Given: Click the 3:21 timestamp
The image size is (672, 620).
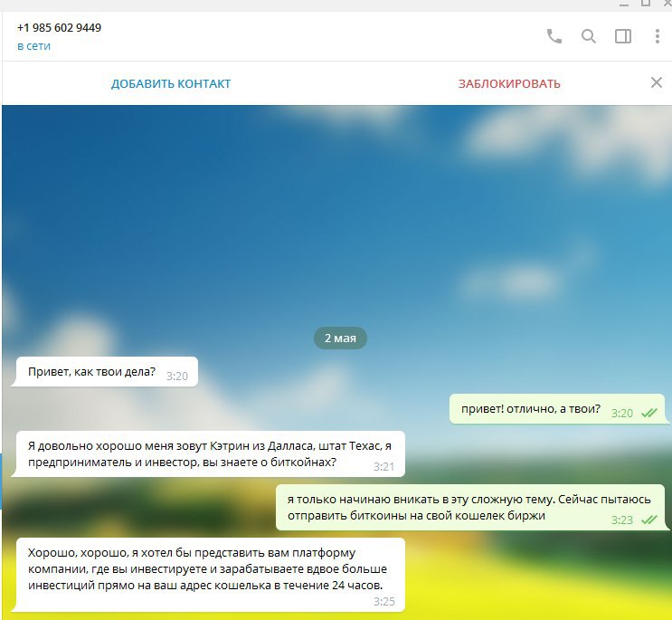Looking at the screenshot, I should 384,466.
